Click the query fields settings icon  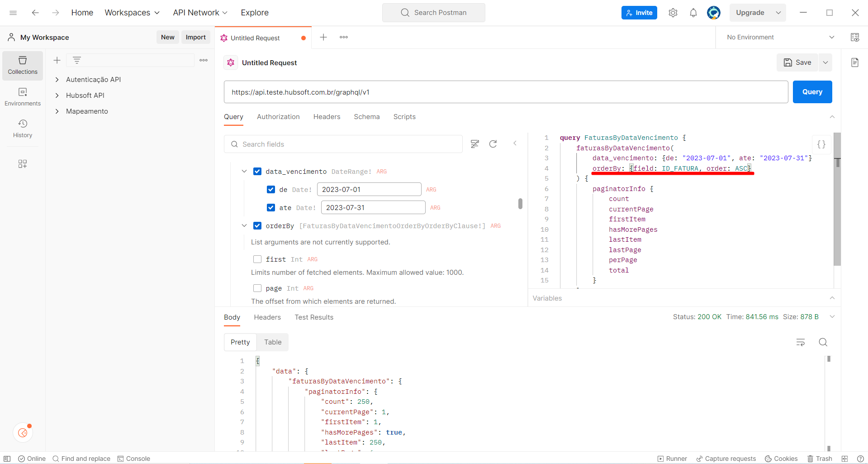pyautogui.click(x=474, y=144)
